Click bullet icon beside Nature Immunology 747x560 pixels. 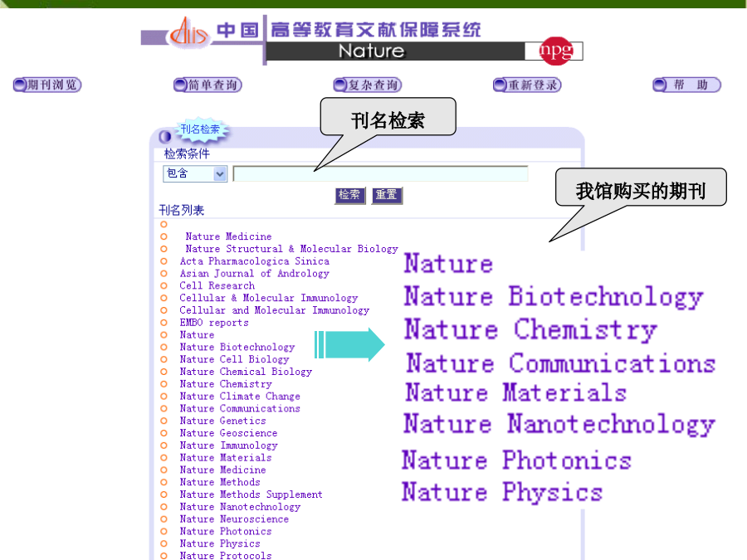[x=164, y=446]
